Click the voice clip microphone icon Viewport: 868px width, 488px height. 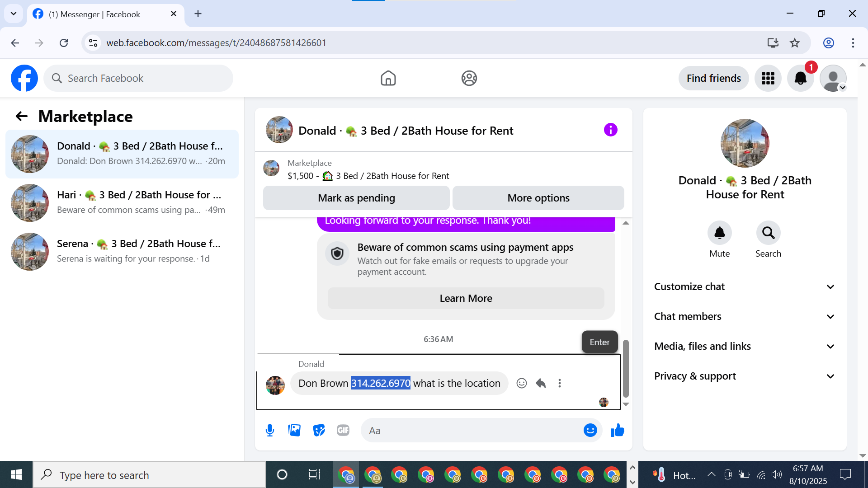(270, 430)
